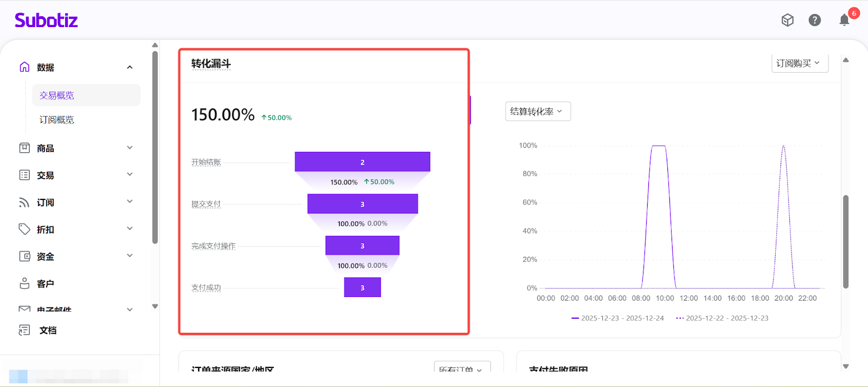Click the 折扣 tag icon in sidebar
The image size is (868, 387).
coord(24,229)
